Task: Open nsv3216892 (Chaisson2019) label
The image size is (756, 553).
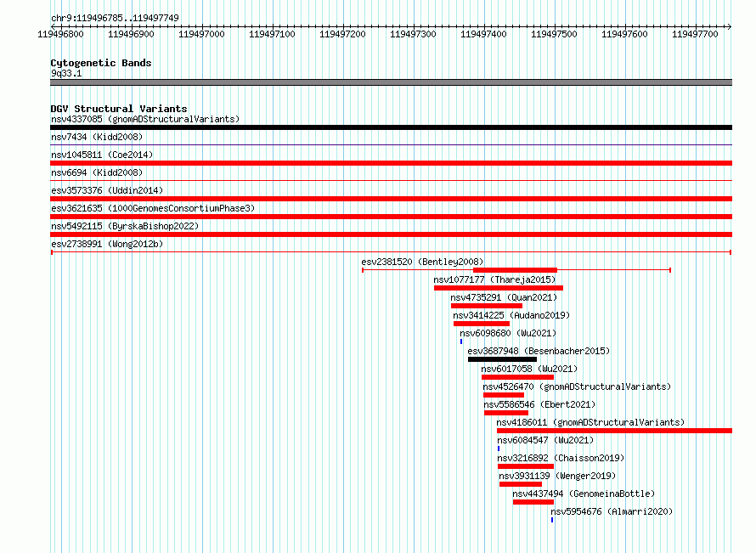Action: point(561,458)
